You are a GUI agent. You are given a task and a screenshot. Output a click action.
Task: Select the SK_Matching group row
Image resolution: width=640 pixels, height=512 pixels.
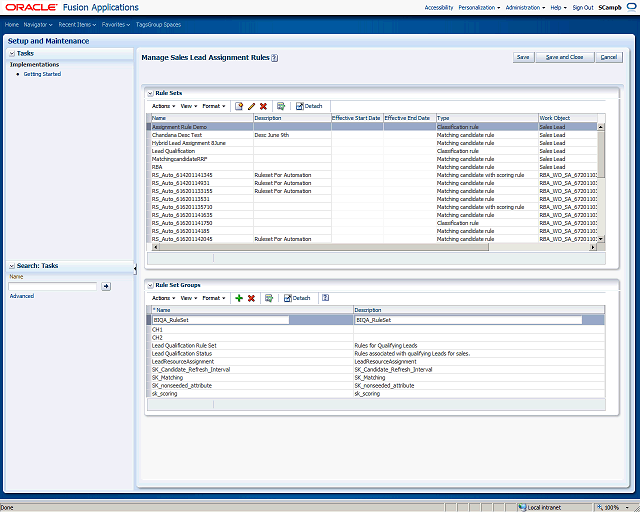click(x=376, y=378)
